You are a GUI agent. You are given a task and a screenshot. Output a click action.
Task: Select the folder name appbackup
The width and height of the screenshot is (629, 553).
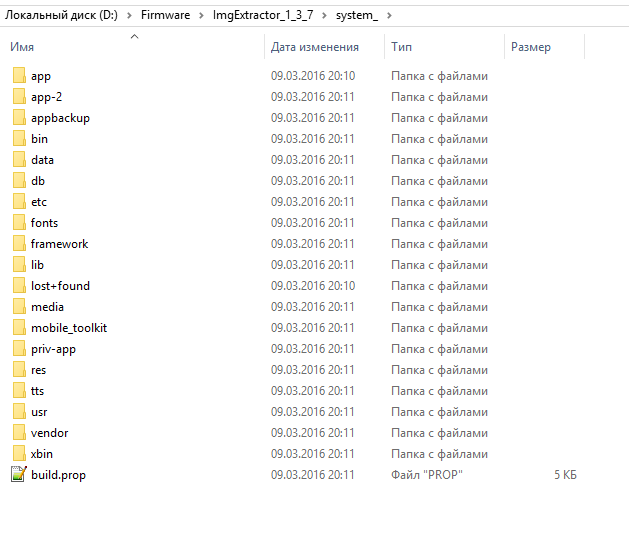coord(61,118)
